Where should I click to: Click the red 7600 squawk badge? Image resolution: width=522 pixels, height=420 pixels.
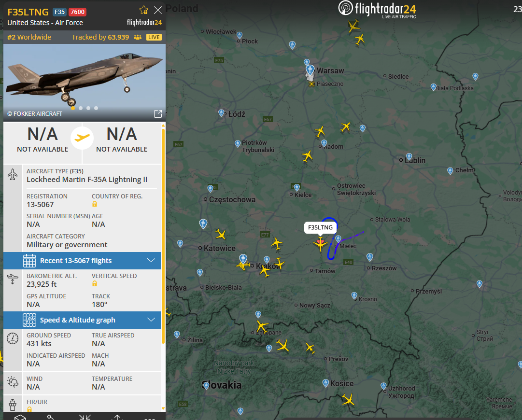tap(78, 12)
